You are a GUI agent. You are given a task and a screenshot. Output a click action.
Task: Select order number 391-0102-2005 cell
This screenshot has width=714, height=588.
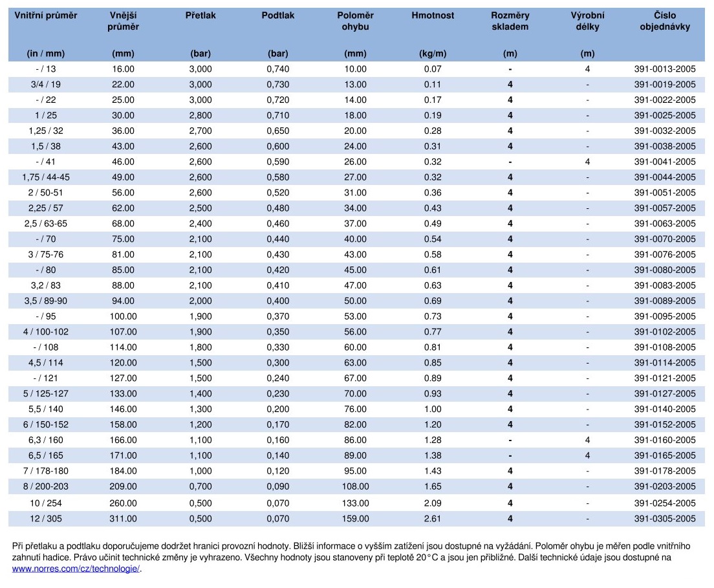(x=664, y=332)
